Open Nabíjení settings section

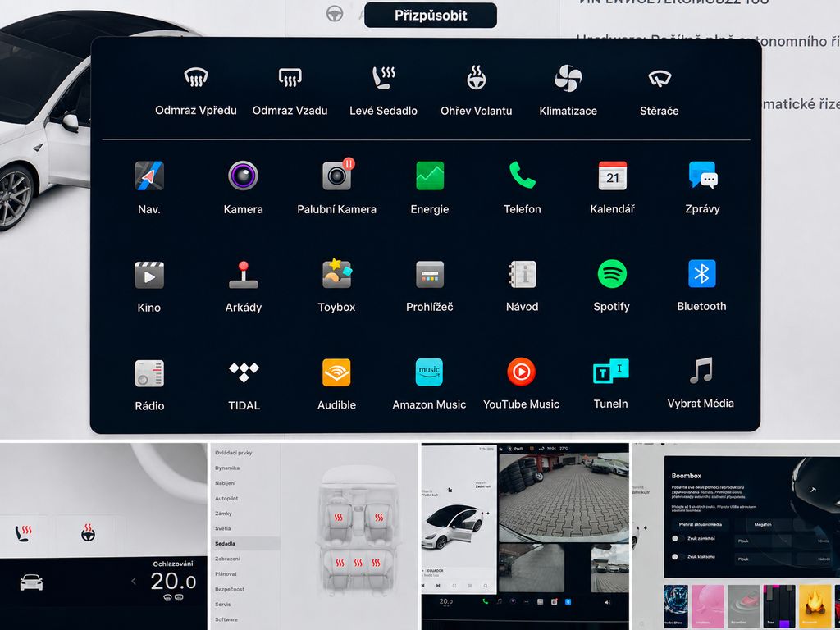point(225,482)
